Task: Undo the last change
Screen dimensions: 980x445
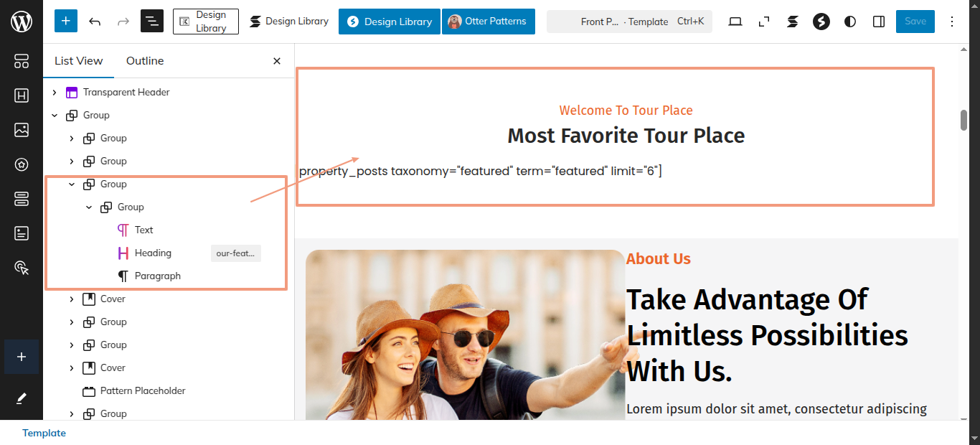Action: coord(95,22)
